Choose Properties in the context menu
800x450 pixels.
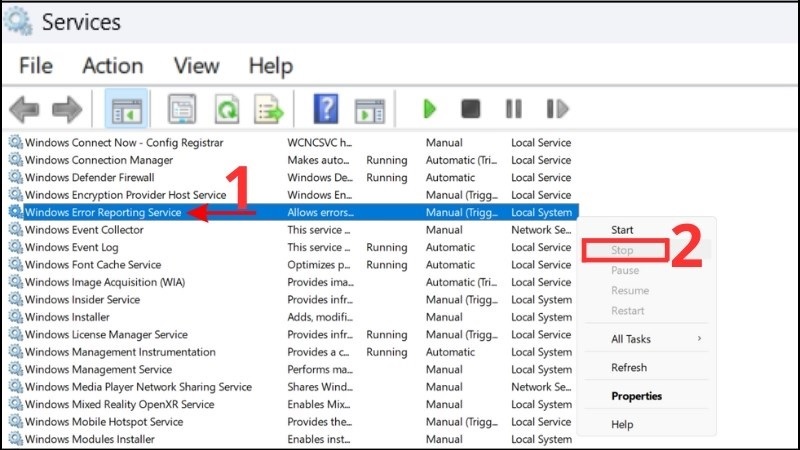636,396
